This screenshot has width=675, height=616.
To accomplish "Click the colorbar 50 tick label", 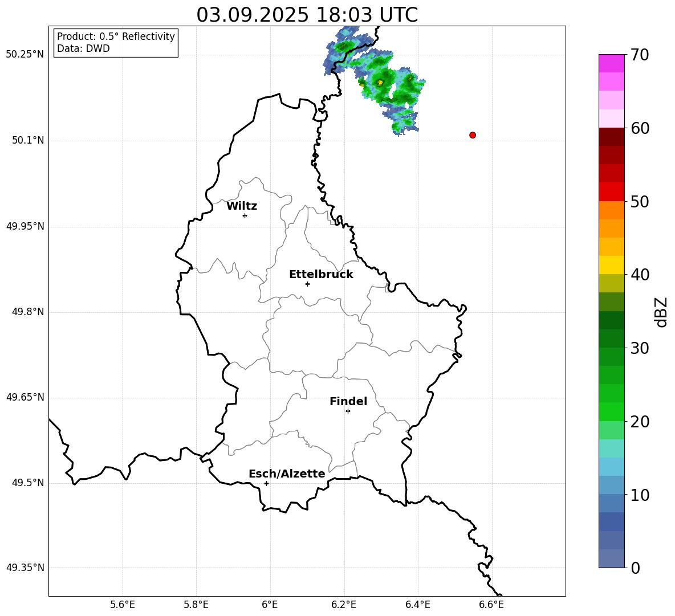I will point(640,201).
